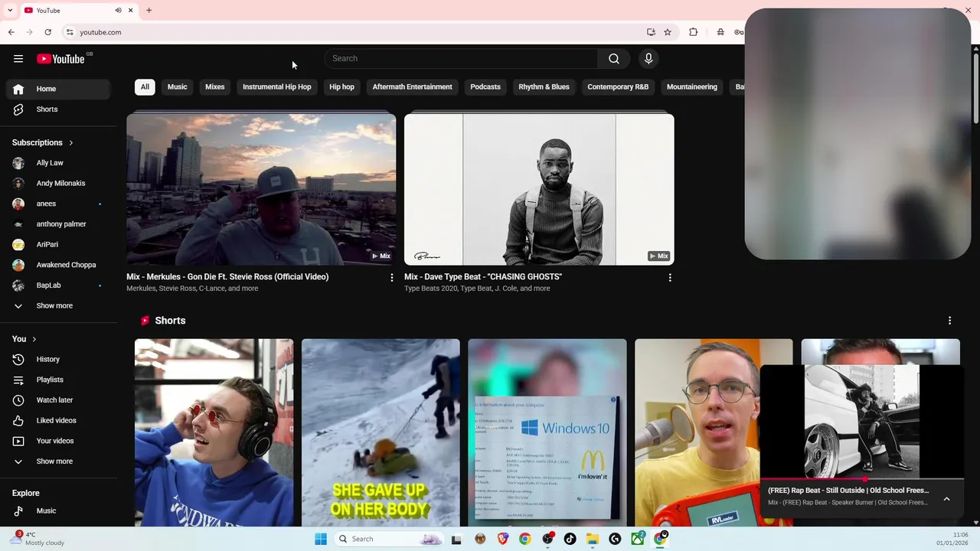980x551 pixels.
Task: Open Liked videos in the sidebar
Action: point(59,421)
